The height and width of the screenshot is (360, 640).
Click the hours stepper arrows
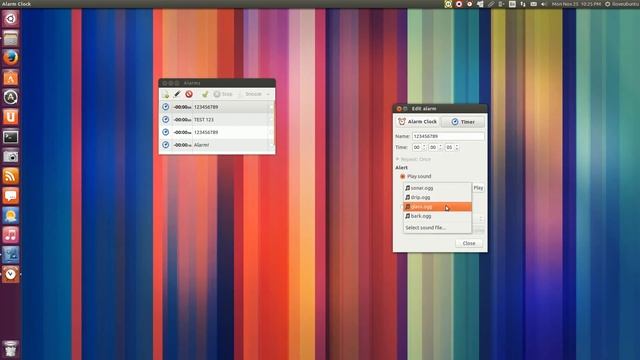point(424,147)
